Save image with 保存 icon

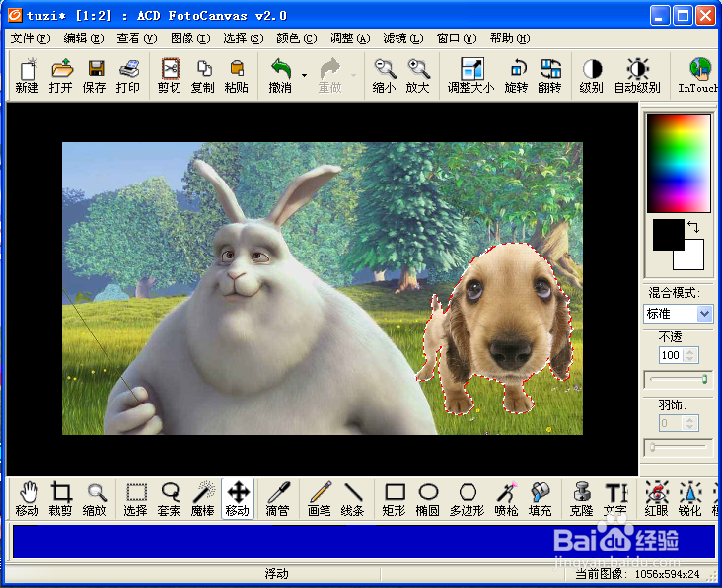95,76
